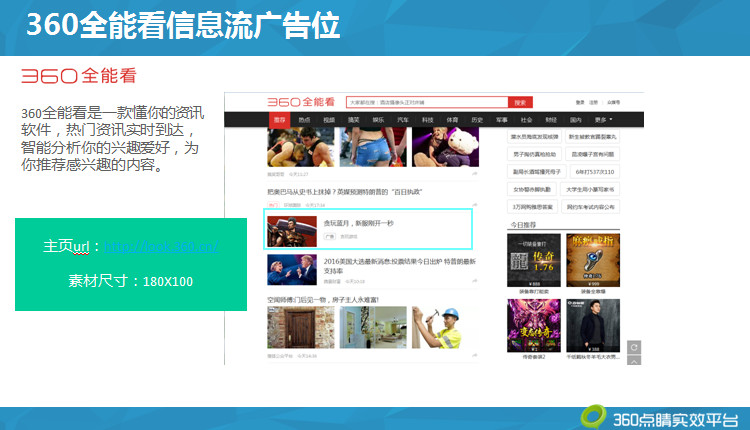Open the teddy bear concert thumbnail
Screen dimensions: 750x430
[x=445, y=147]
